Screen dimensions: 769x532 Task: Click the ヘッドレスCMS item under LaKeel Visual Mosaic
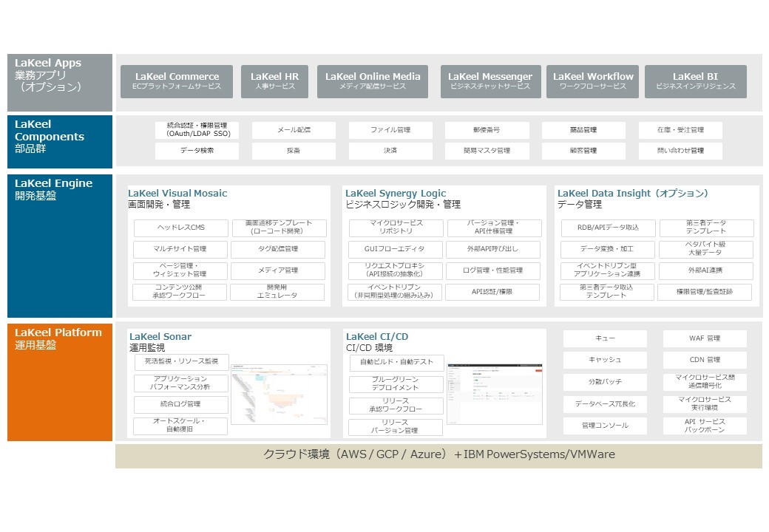[180, 228]
